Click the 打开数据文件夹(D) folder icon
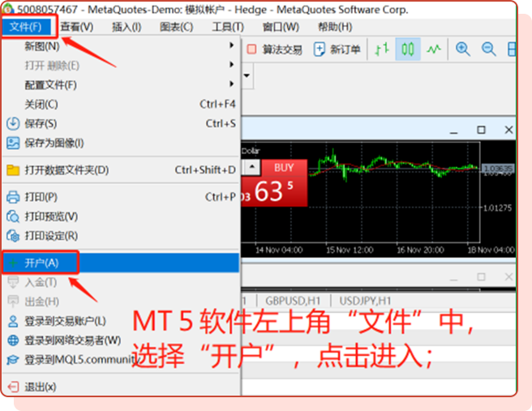 tap(13, 170)
